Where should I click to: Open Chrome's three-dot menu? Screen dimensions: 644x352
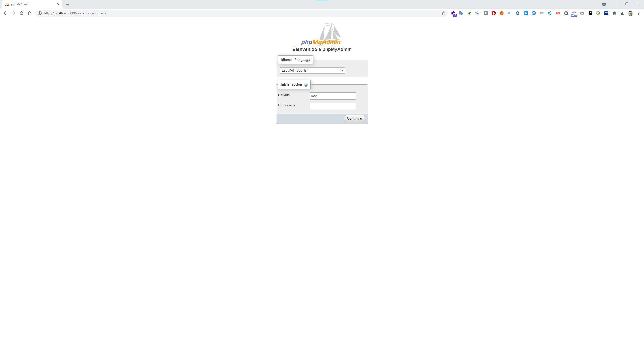click(638, 13)
